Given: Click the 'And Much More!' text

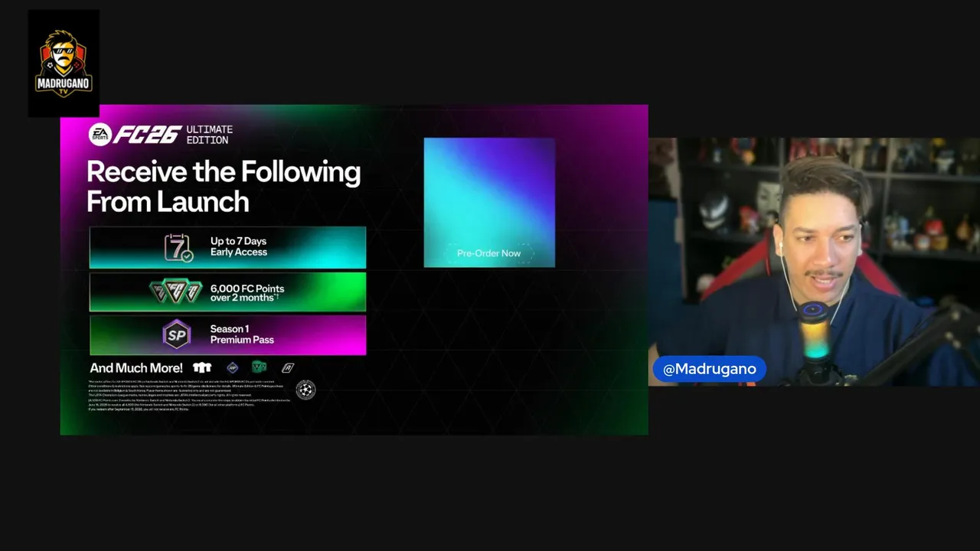Looking at the screenshot, I should point(136,368).
